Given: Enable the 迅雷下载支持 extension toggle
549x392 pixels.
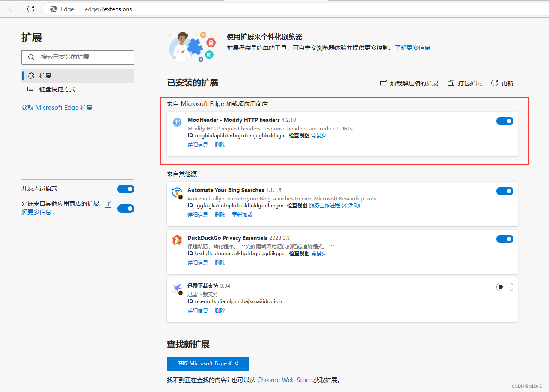Looking at the screenshot, I should point(505,287).
